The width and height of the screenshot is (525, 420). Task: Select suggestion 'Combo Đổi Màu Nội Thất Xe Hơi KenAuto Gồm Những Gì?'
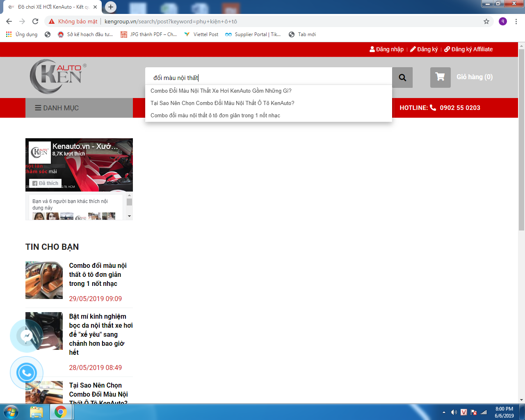[x=221, y=91]
